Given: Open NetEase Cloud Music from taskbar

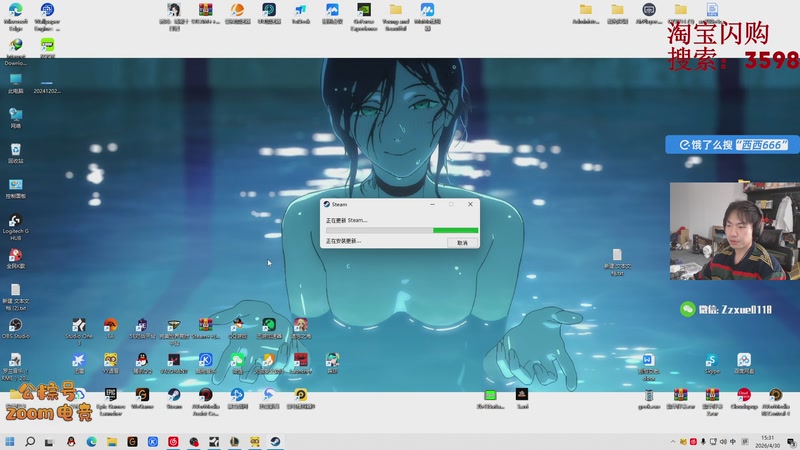Looking at the screenshot, I should pos(173,441).
